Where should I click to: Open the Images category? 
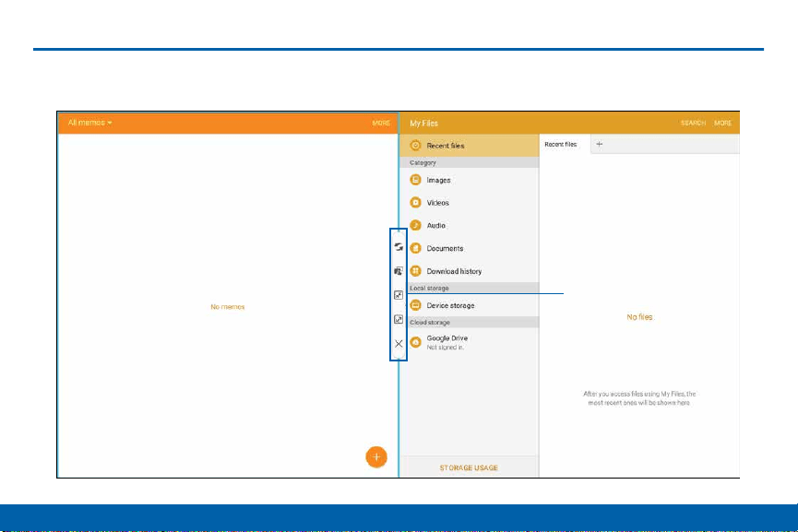470,180
